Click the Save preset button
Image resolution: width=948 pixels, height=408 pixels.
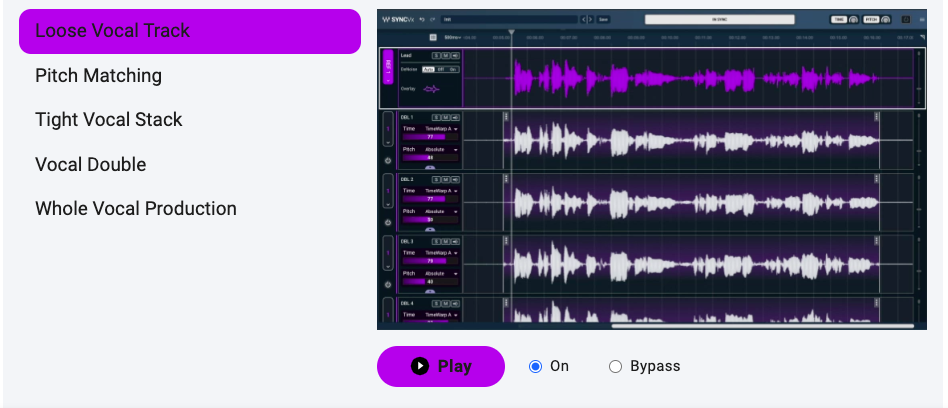604,19
